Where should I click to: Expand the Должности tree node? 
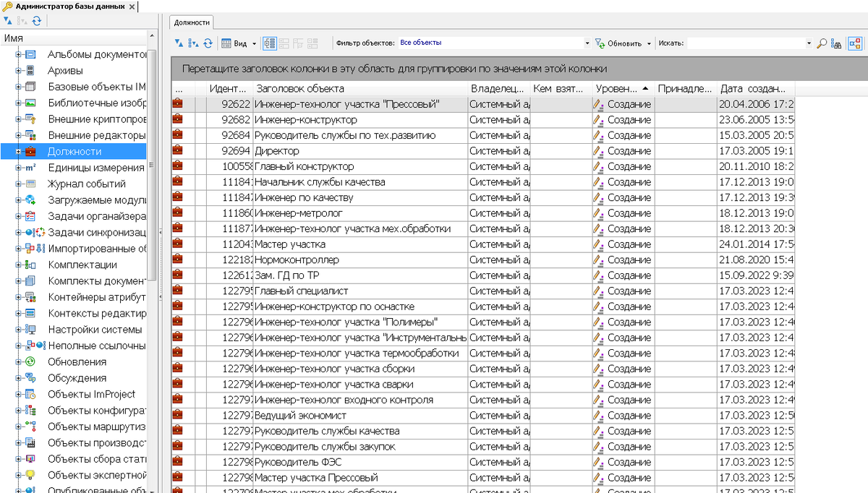18,152
